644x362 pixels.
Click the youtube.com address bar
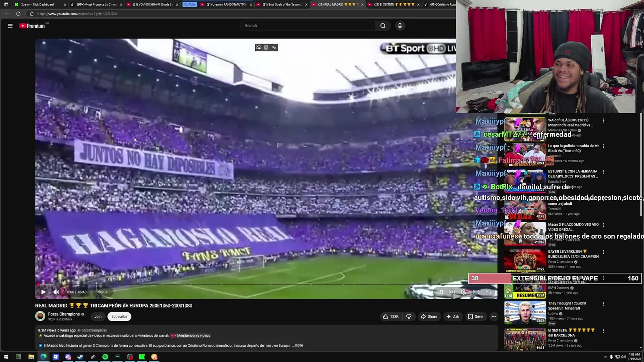coord(236,14)
